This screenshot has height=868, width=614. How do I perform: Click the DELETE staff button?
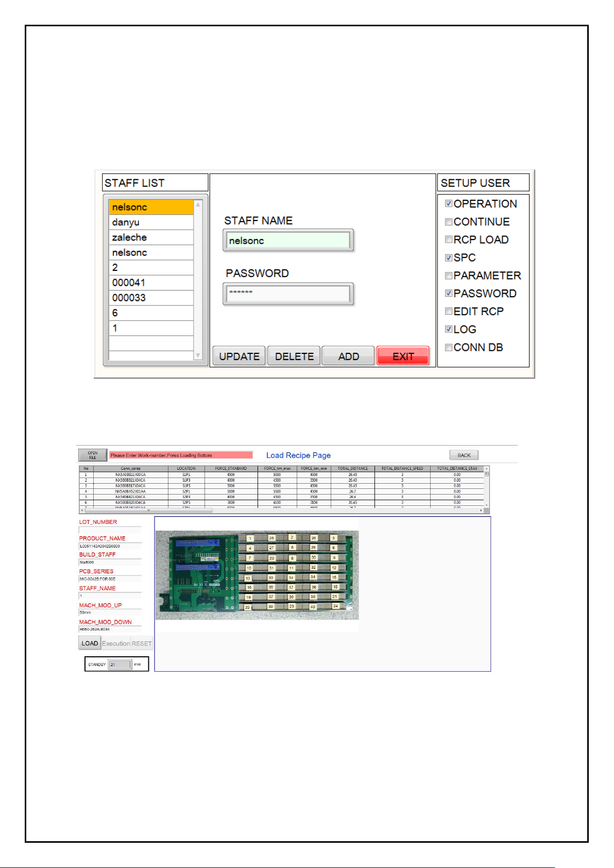click(294, 356)
